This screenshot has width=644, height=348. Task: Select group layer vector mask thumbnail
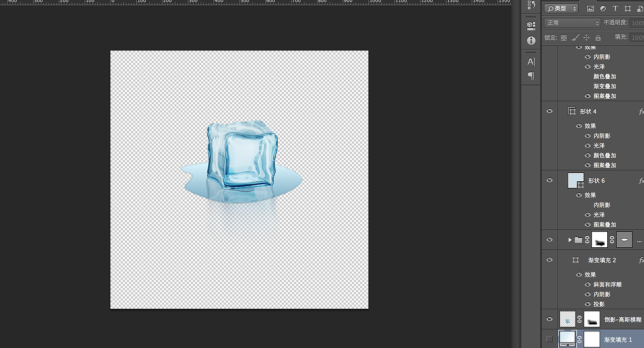coord(624,240)
